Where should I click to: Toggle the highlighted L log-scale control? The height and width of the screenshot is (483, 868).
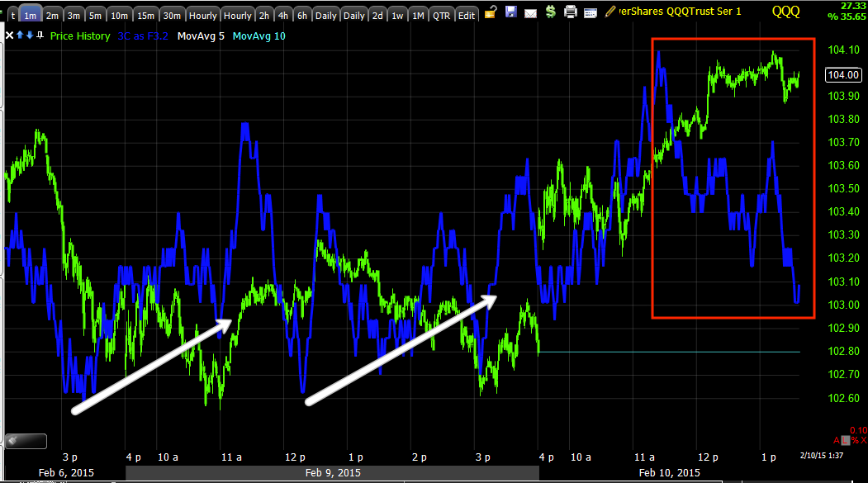[846, 440]
